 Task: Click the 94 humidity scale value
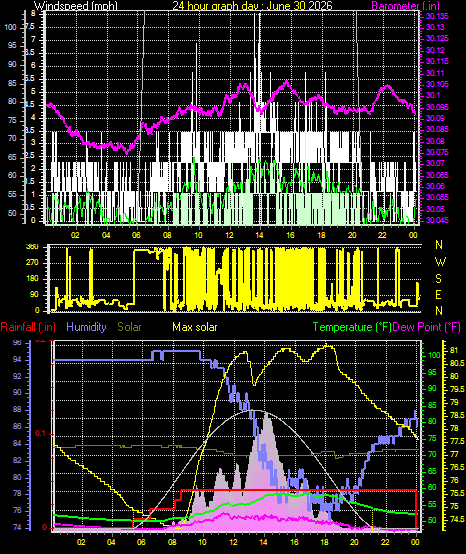17,360
